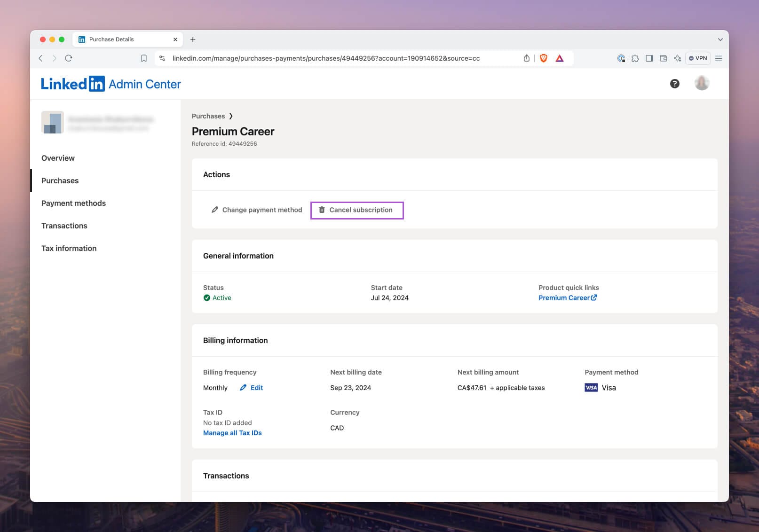Select Purchases in sidebar
The height and width of the screenshot is (532, 759).
[60, 180]
